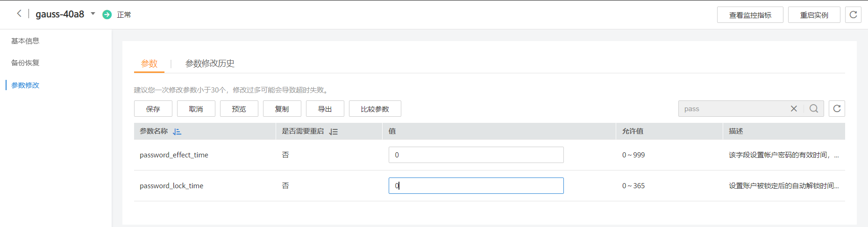
Task: Select the 参数 tab
Action: 149,64
